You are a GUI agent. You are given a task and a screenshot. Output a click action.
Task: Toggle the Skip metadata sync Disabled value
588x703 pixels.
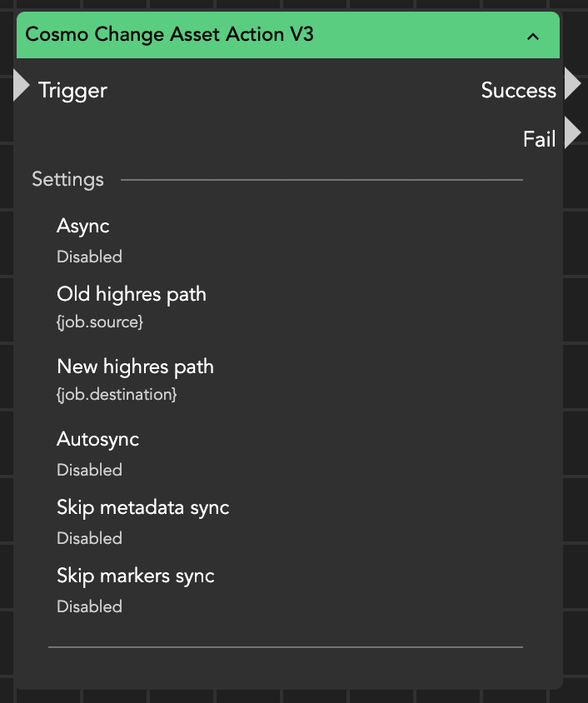tap(89, 538)
